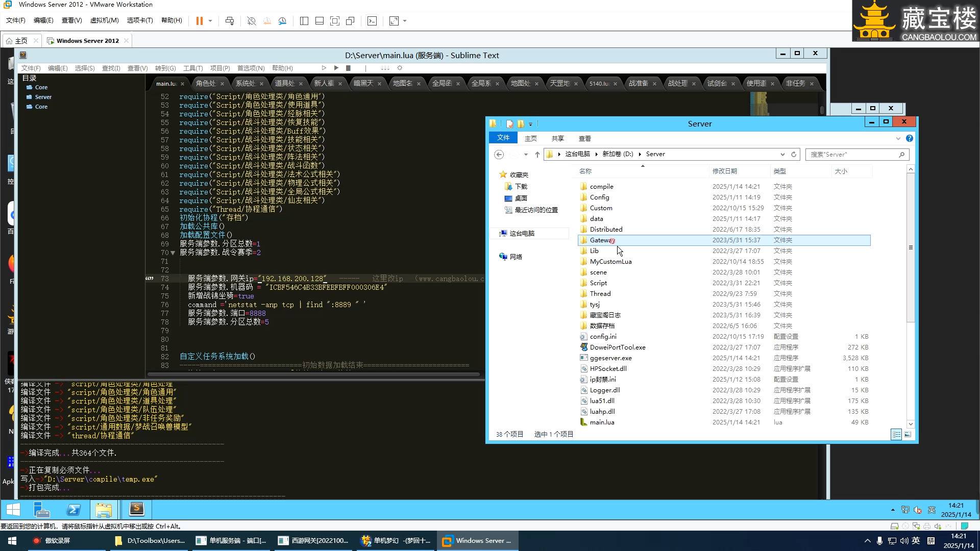
Task: Open PowerShell from guest taskbar
Action: [x=73, y=510]
